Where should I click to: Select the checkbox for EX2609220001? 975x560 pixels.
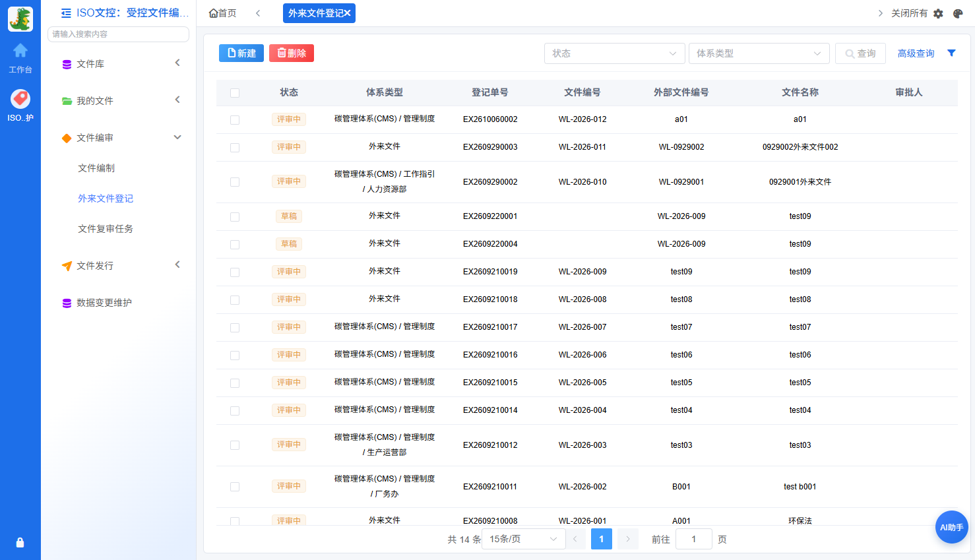[x=235, y=217]
